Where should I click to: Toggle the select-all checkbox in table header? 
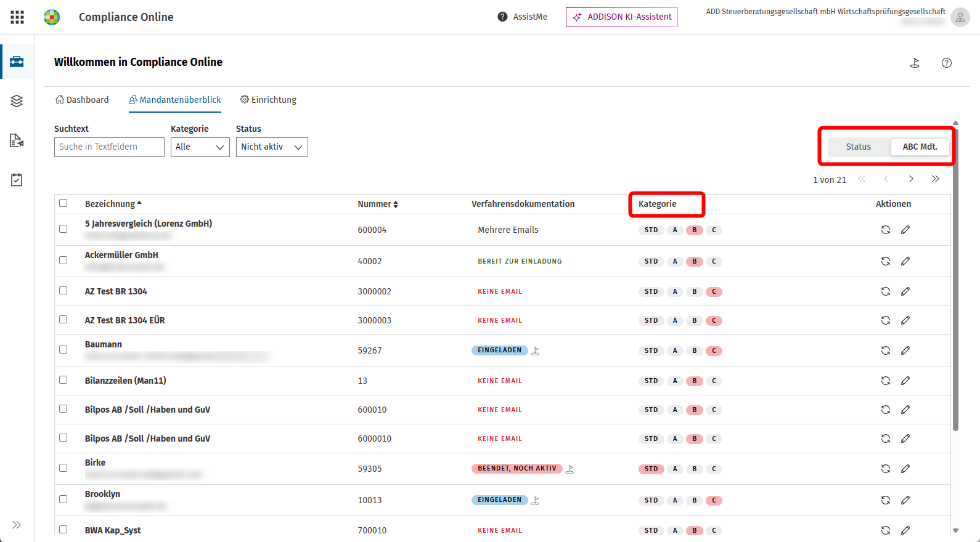point(63,203)
